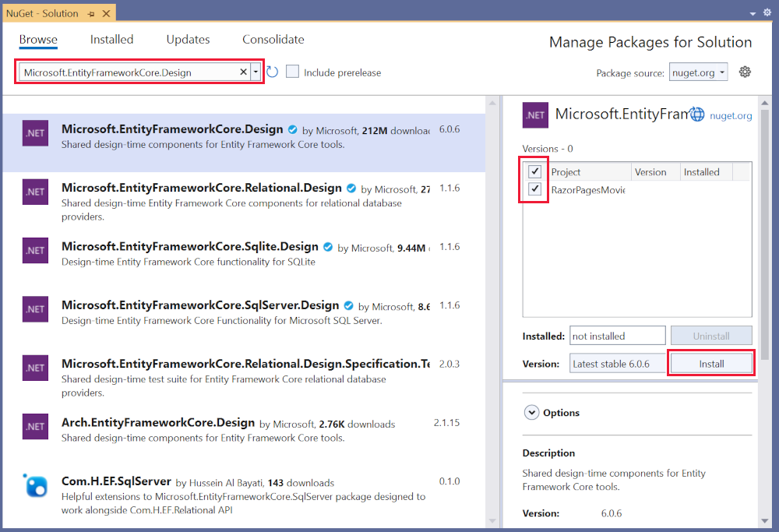Image resolution: width=779 pixels, height=532 pixels.
Task: Switch to the Updates tab
Action: 187,39
